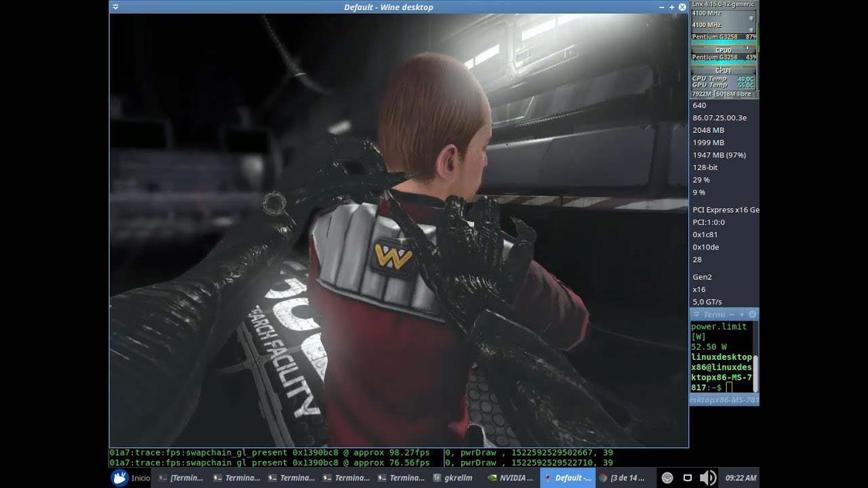Click the GPU Temp 55.0C reading
This screenshot has height=488, width=868.
(723, 85)
